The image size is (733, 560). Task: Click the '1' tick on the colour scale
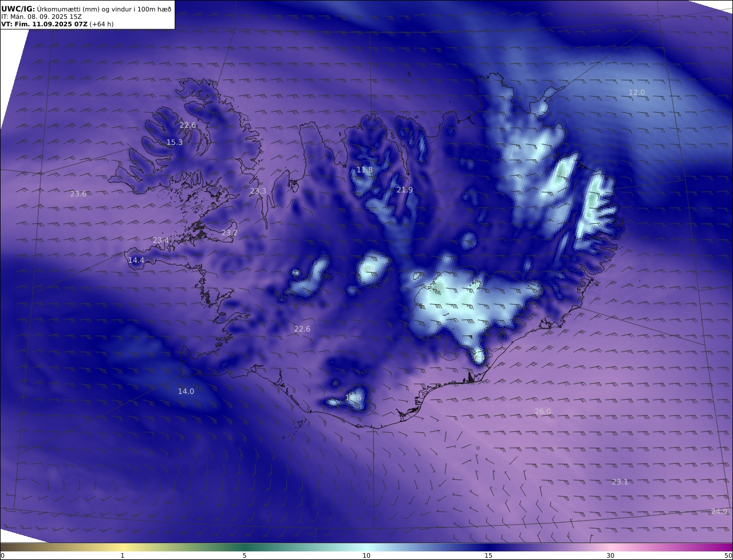point(123,555)
